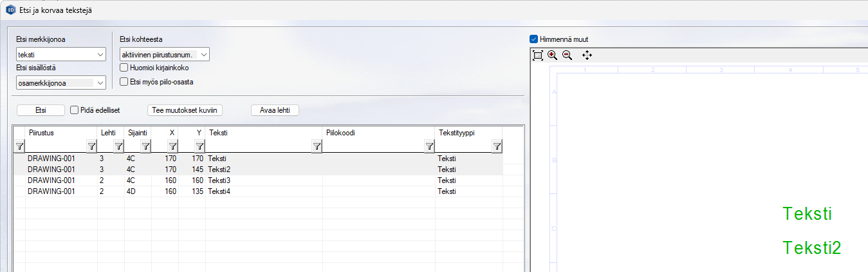The height and width of the screenshot is (272, 868).
Task: Click the Teksti column filter input field
Action: coord(259,147)
